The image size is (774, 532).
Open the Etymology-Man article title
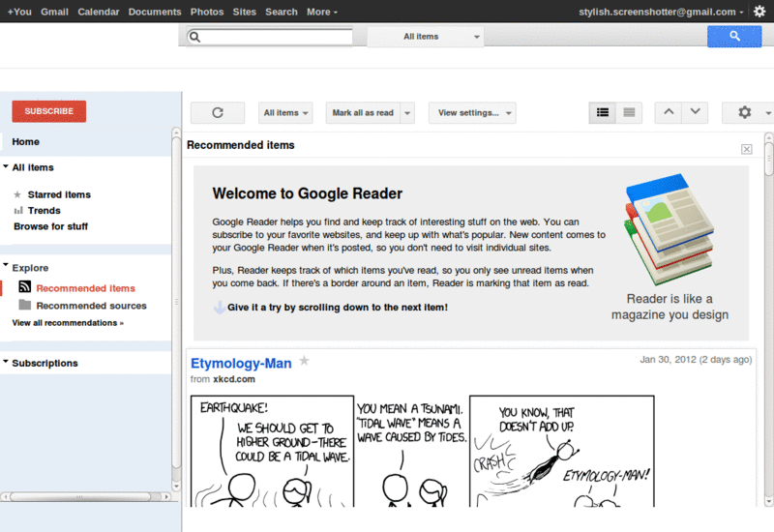click(x=241, y=364)
